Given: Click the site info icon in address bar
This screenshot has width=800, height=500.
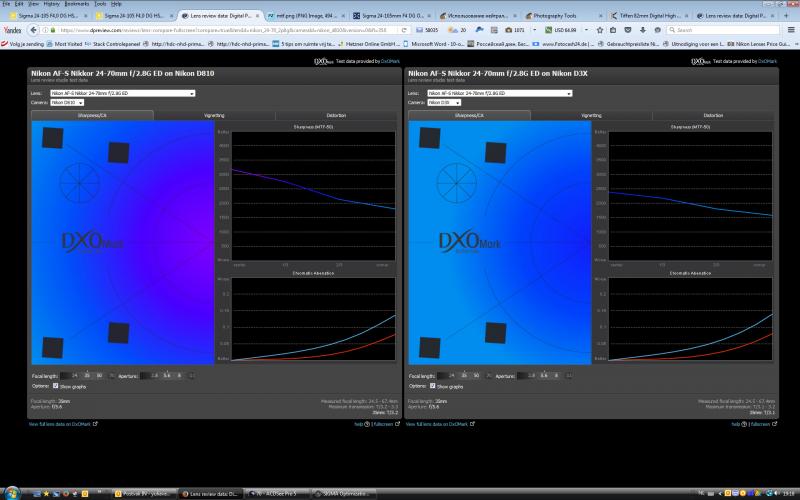Looking at the screenshot, I should pyautogui.click(x=45, y=30).
